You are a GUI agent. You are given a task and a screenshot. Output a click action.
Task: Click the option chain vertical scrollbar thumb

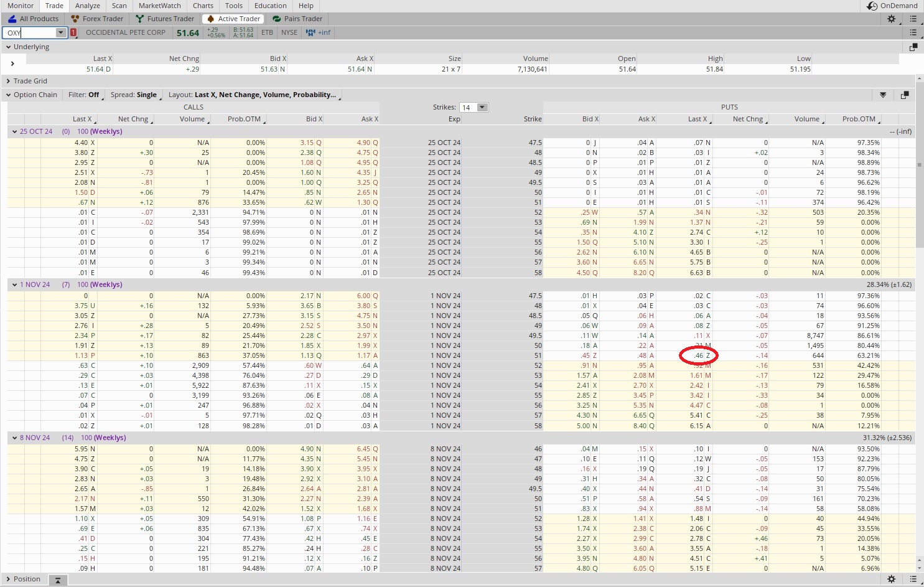point(919,165)
